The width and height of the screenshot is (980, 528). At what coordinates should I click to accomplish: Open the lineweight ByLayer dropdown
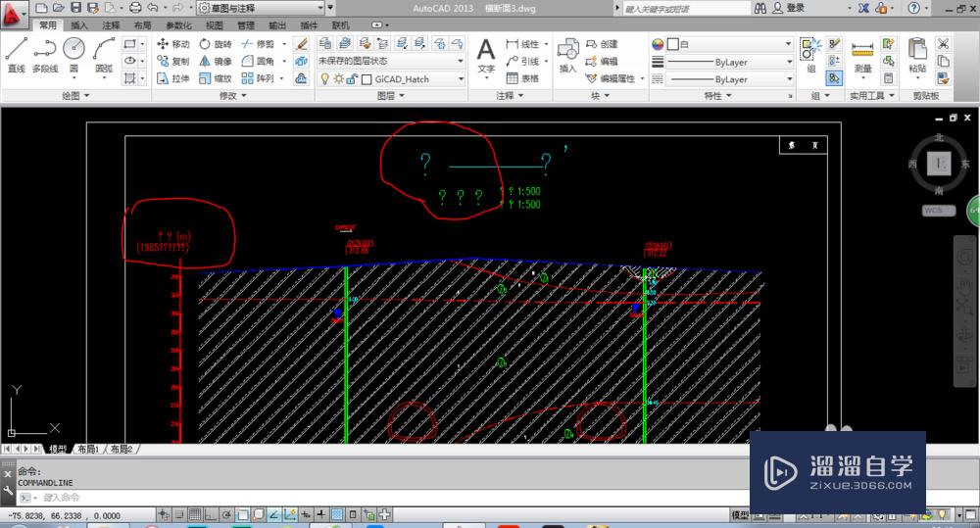pos(729,62)
